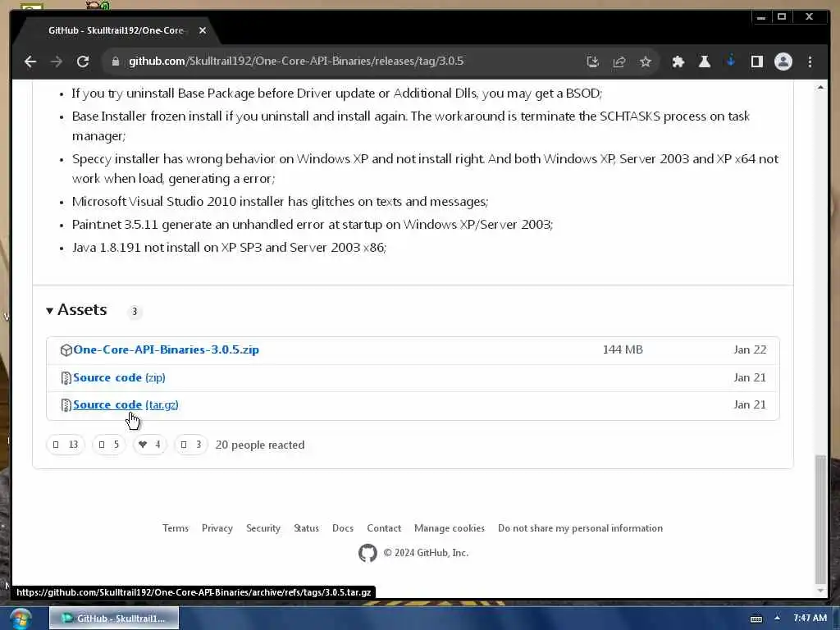Reload the GitHub release page
The height and width of the screenshot is (630, 840).
tap(83, 62)
